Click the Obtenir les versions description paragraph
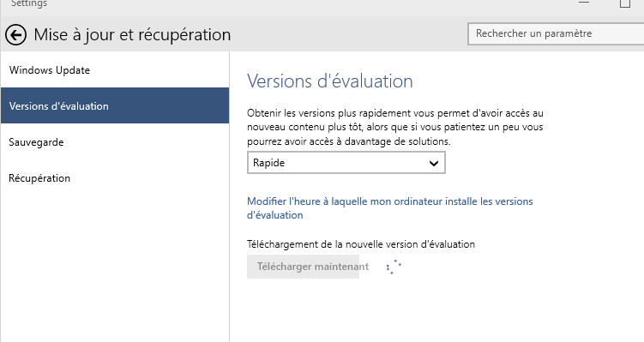This screenshot has width=644, height=342. (395, 127)
